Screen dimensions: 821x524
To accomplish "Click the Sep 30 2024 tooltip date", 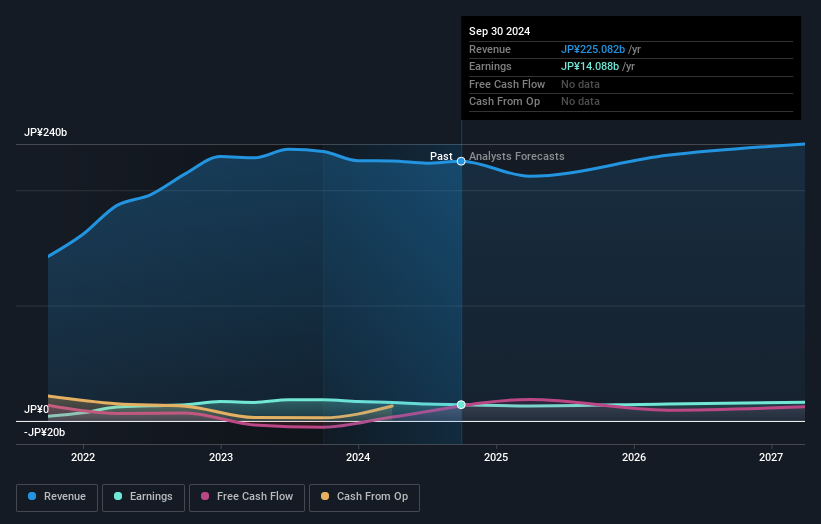I will [500, 31].
